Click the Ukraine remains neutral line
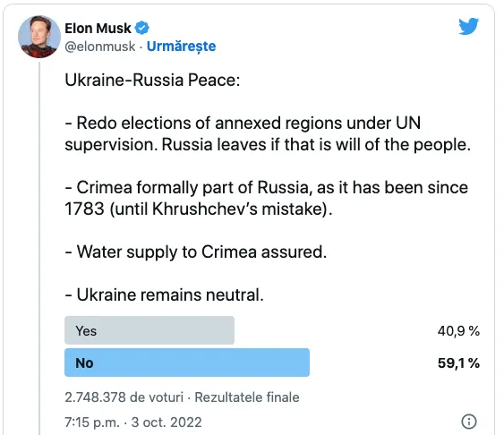The height and width of the screenshot is (435, 504). click(x=164, y=294)
